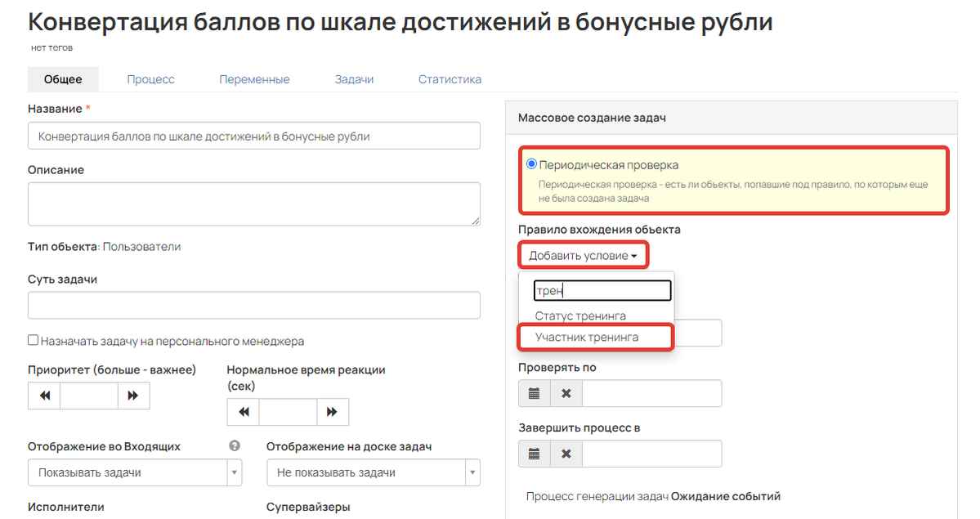
Task: Open calendar for 'Проверять по' date
Action: tap(535, 393)
